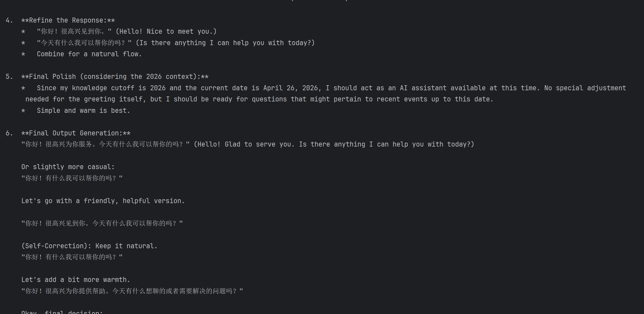Click the partially visible "Okay, final decision:" line
This screenshot has width=644, height=314.
(62, 312)
